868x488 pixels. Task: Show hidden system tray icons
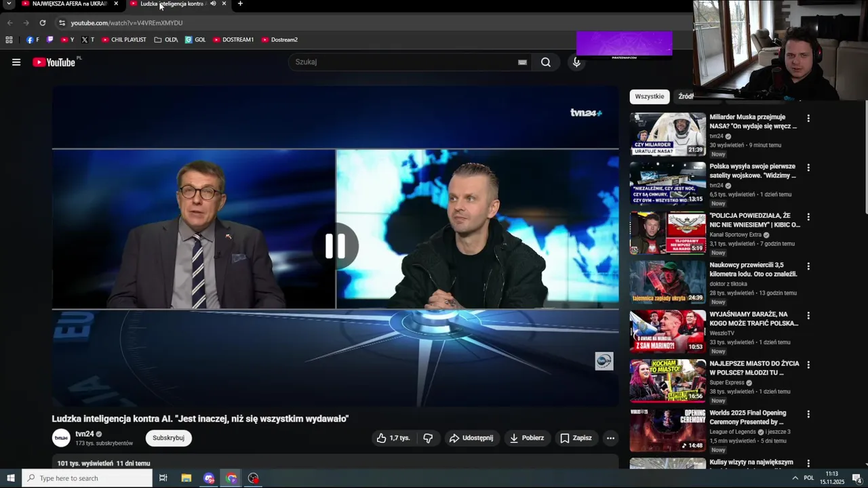pyautogui.click(x=795, y=479)
